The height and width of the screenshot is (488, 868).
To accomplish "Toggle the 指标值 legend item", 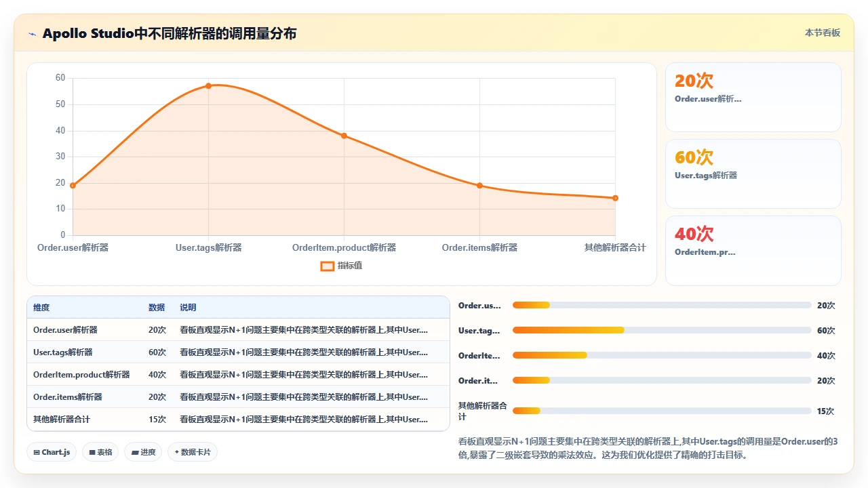I will point(341,266).
